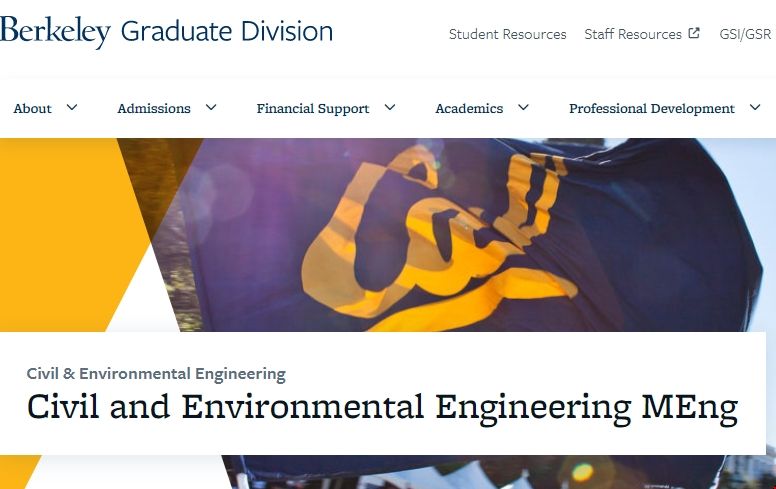The image size is (776, 489).
Task: Click the Berkeley wordmark logo
Action: [55, 32]
